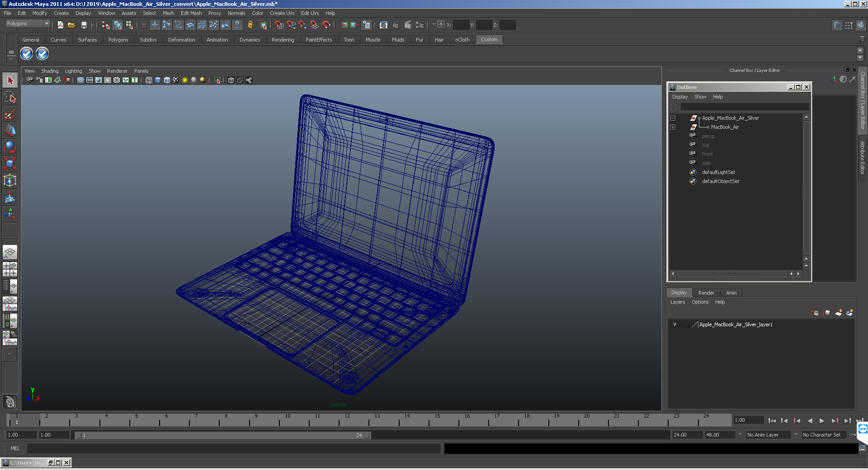Collapse Apple_MacBook_Air_Silver node in Outliner
The height and width of the screenshot is (470, 868).
[x=673, y=118]
